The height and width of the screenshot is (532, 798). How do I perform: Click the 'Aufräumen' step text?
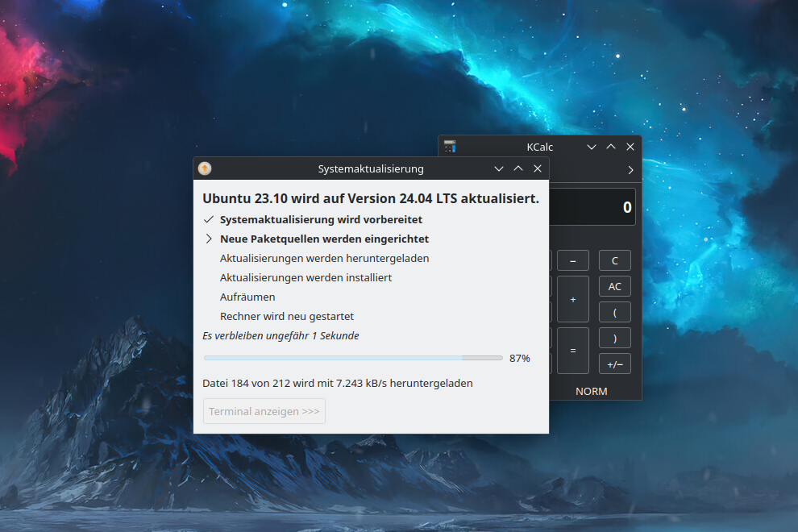247,297
